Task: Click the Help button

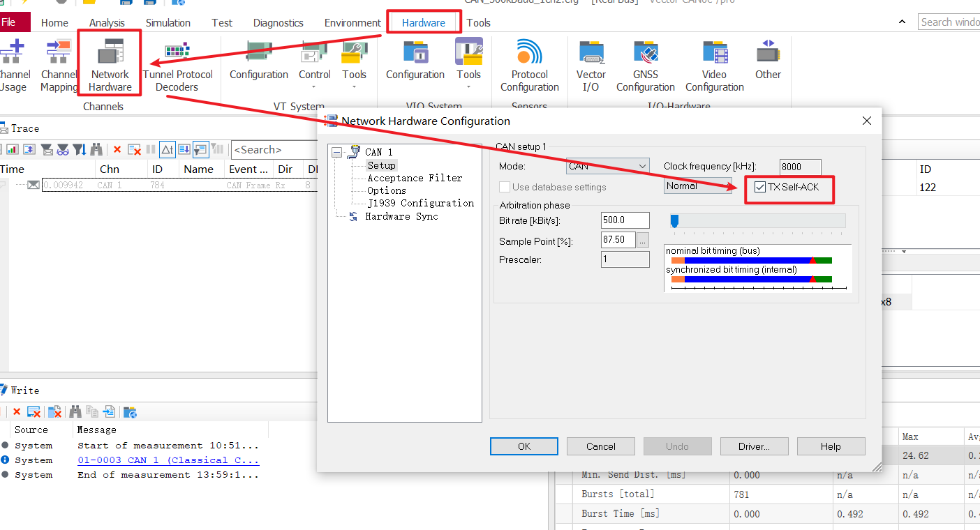Action: pos(831,446)
